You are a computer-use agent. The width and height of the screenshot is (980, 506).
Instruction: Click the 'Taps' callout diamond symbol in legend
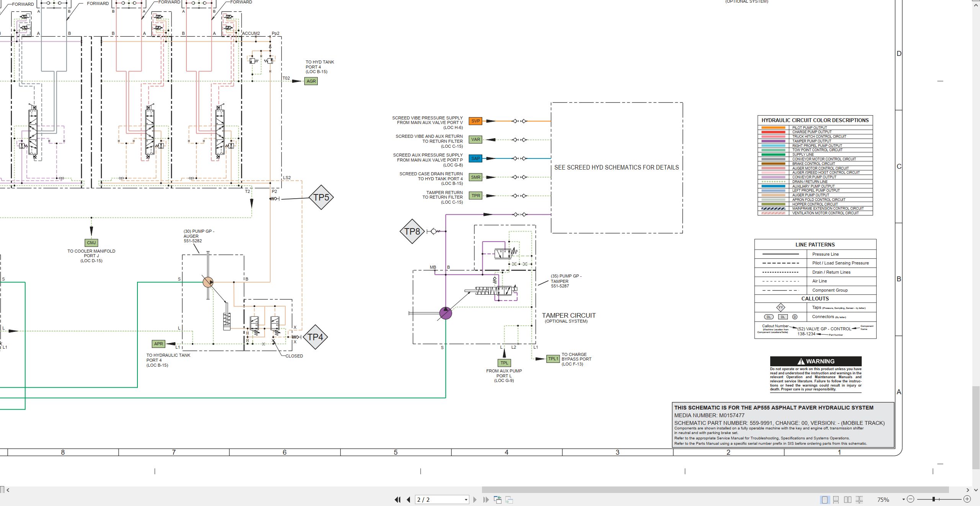click(x=781, y=307)
